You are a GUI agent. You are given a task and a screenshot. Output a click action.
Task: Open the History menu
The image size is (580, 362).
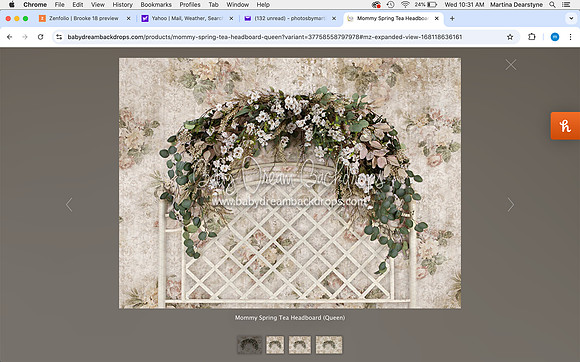tap(122, 5)
